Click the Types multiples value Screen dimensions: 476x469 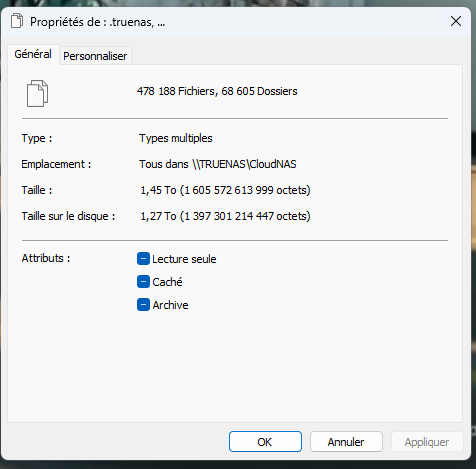(176, 138)
